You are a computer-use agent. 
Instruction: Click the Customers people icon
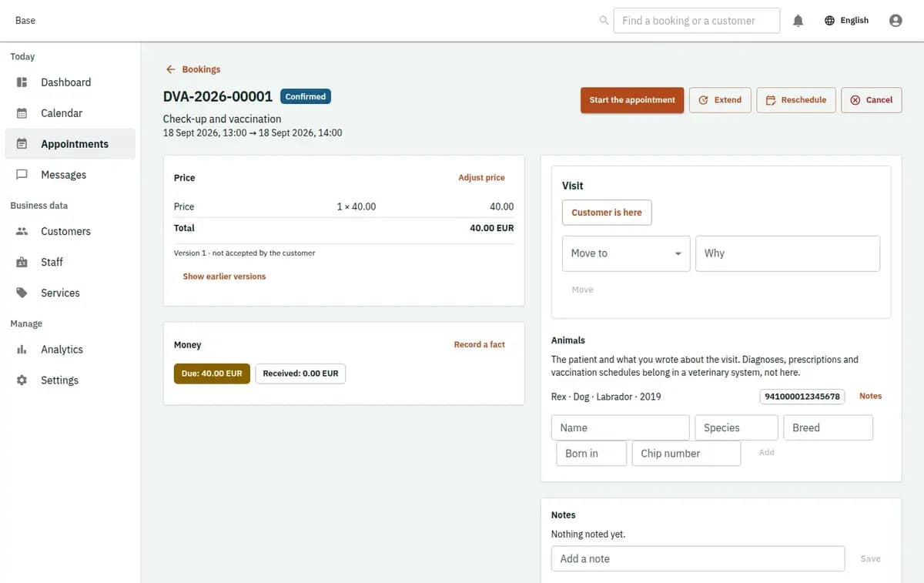[22, 231]
